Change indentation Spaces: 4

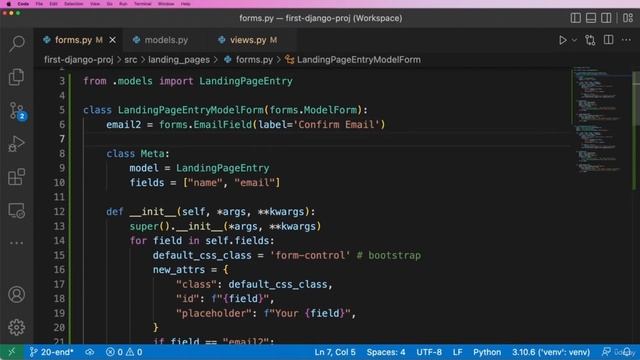coord(386,352)
